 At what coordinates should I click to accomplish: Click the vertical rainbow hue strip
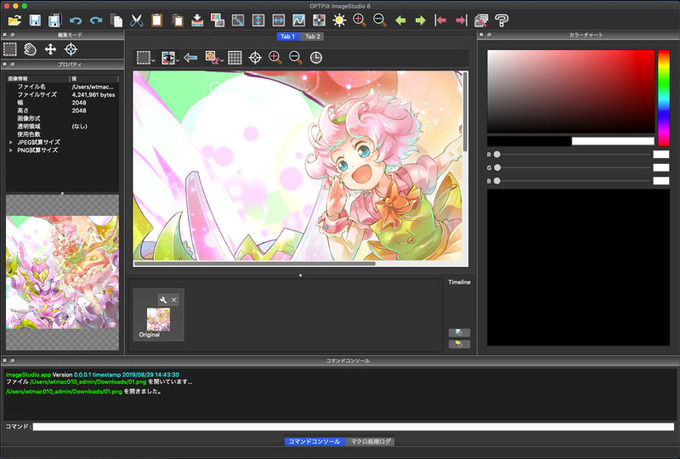pyautogui.click(x=663, y=97)
